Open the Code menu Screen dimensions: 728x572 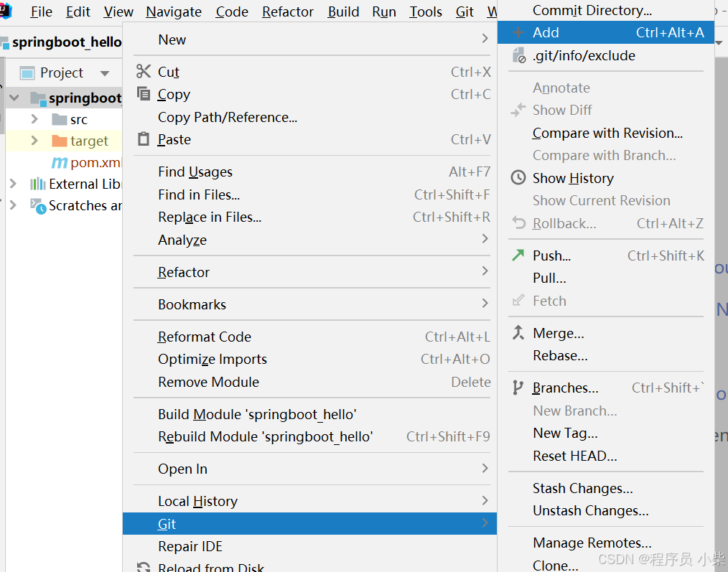(232, 11)
